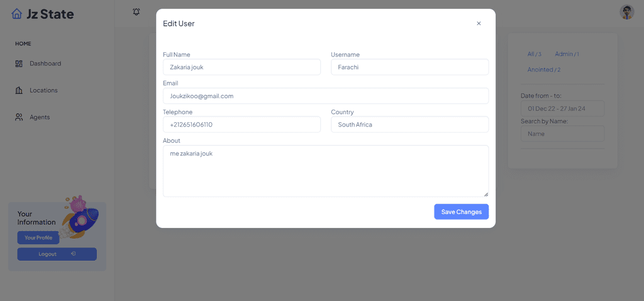Viewport: 644px width, 301px height.
Task: Click the Search by Name label
Action: [x=544, y=122]
